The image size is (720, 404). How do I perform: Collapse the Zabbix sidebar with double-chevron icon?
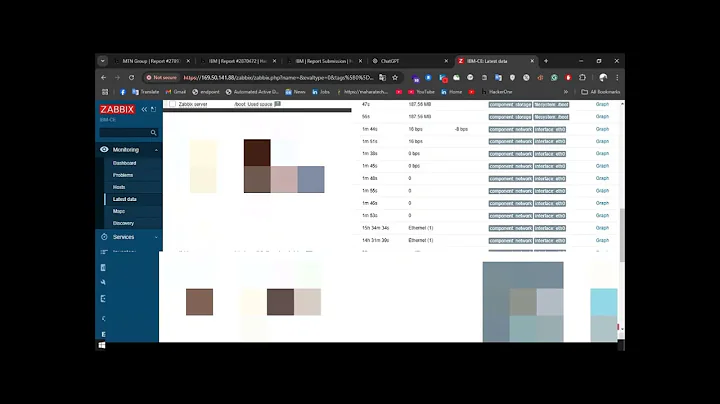pos(144,109)
